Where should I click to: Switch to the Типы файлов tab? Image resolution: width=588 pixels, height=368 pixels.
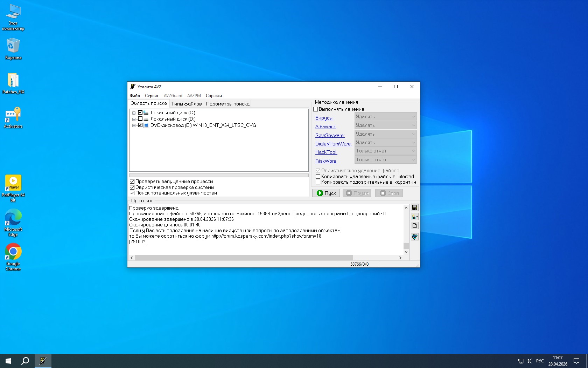(x=186, y=104)
